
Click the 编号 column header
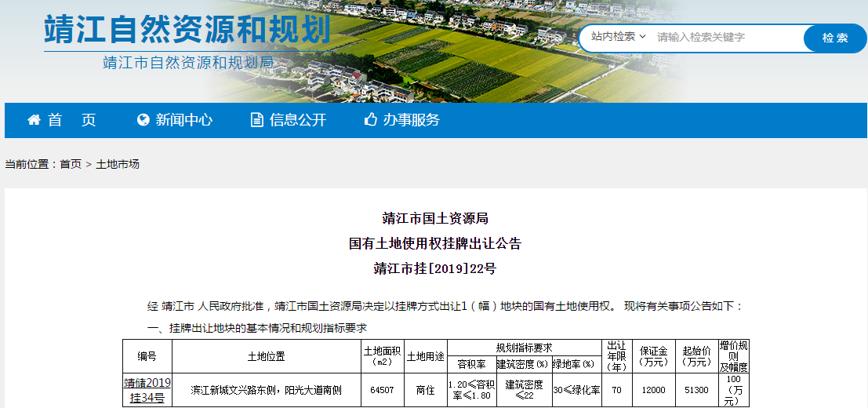pos(147,356)
